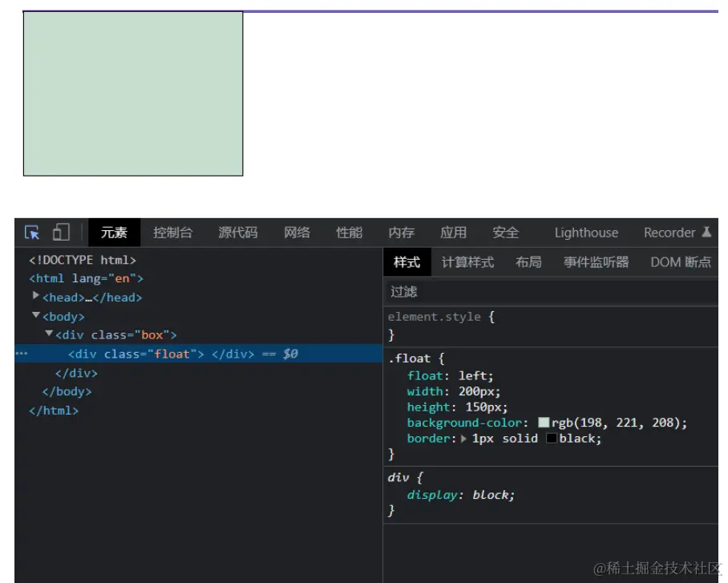Viewport: 728px width, 583px height.
Task: Open the 布局 tab
Action: tap(528, 262)
